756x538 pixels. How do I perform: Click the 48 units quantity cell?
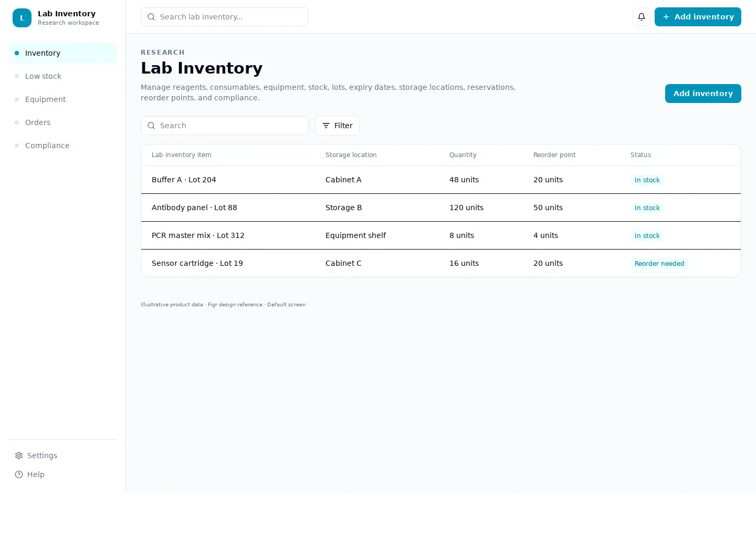tap(464, 180)
